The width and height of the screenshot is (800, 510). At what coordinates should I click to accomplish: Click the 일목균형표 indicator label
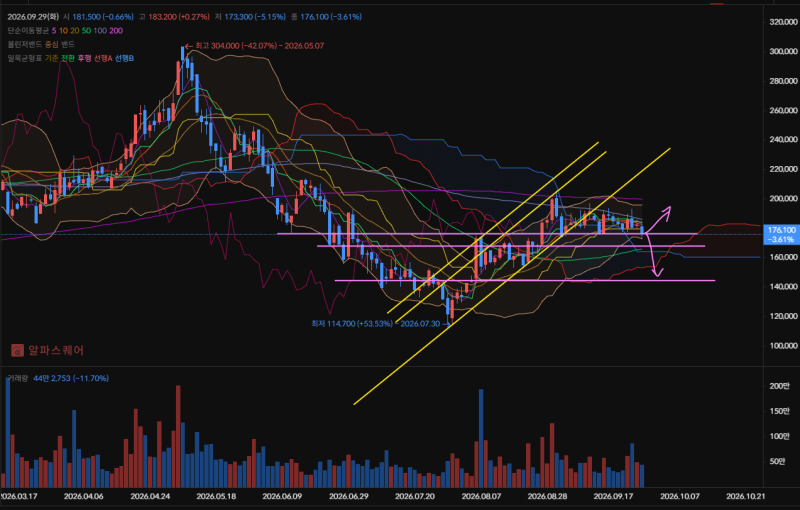pos(25,58)
